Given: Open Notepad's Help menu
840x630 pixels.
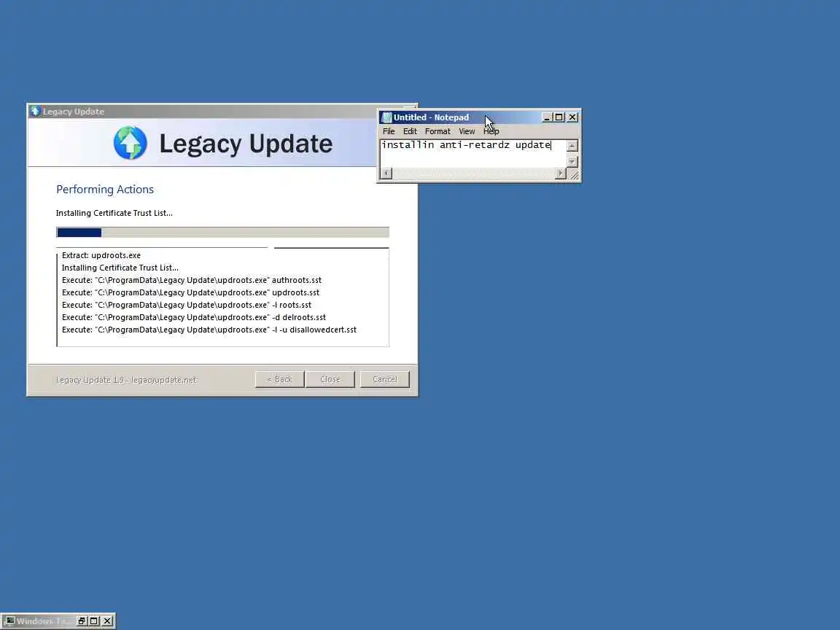Looking at the screenshot, I should 491,131.
